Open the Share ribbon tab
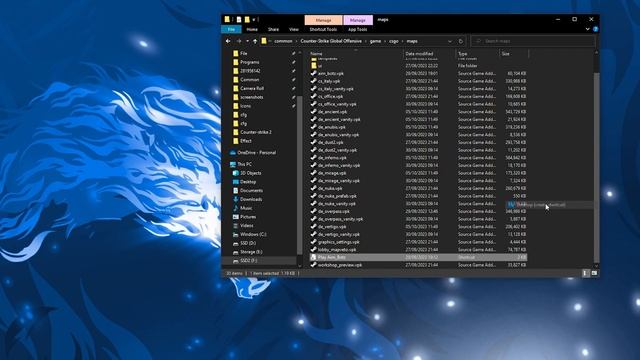 click(273, 29)
